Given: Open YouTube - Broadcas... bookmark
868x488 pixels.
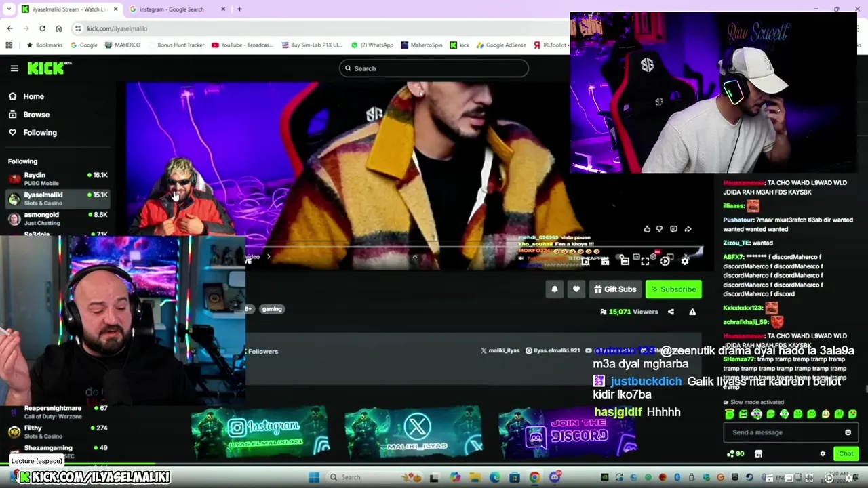Looking at the screenshot, I should (242, 45).
